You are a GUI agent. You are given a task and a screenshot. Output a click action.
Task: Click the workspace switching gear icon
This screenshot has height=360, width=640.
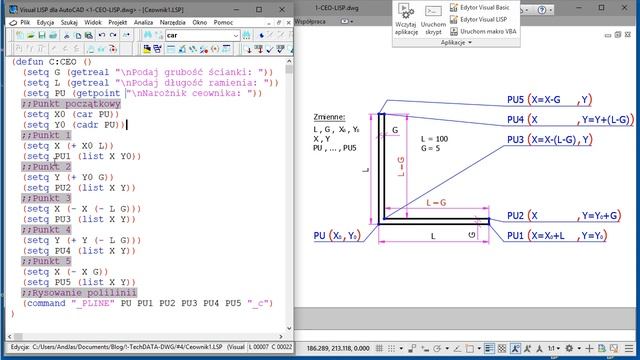569,349
